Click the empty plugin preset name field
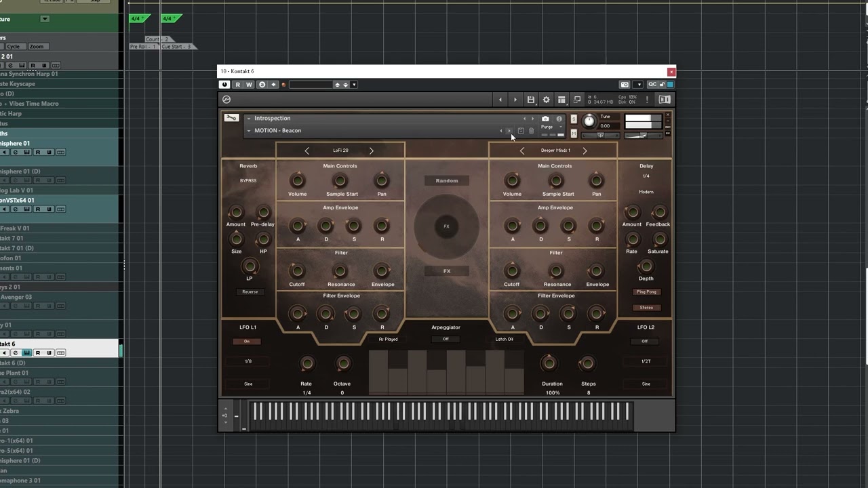The height and width of the screenshot is (488, 868). [311, 85]
